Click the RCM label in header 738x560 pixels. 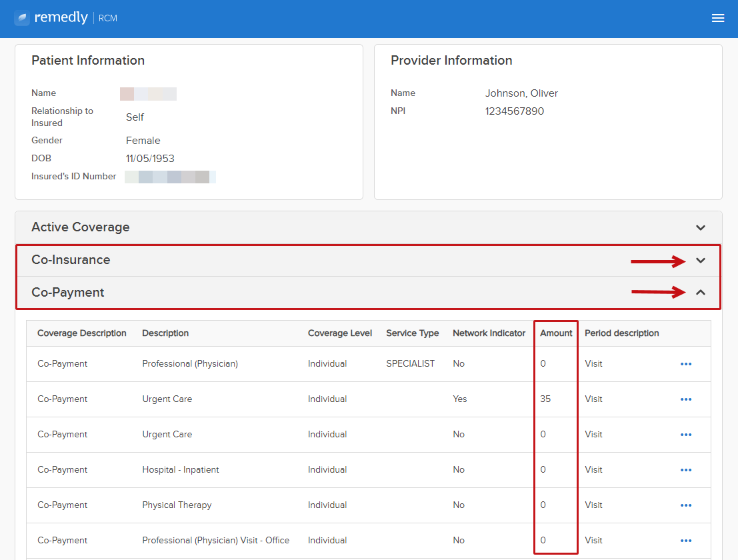click(108, 19)
